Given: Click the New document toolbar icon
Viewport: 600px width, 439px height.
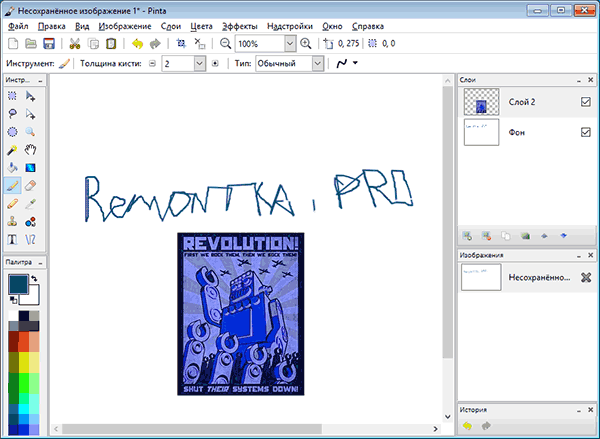Looking at the screenshot, I should [x=13, y=44].
